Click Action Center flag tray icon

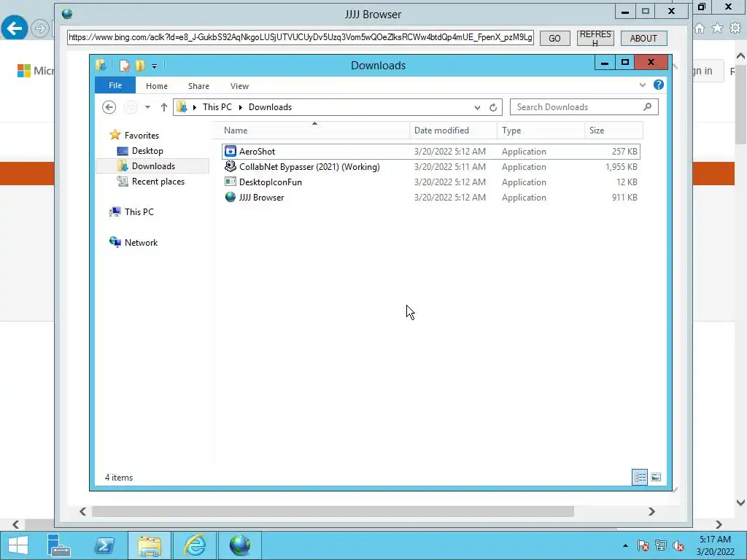click(643, 545)
